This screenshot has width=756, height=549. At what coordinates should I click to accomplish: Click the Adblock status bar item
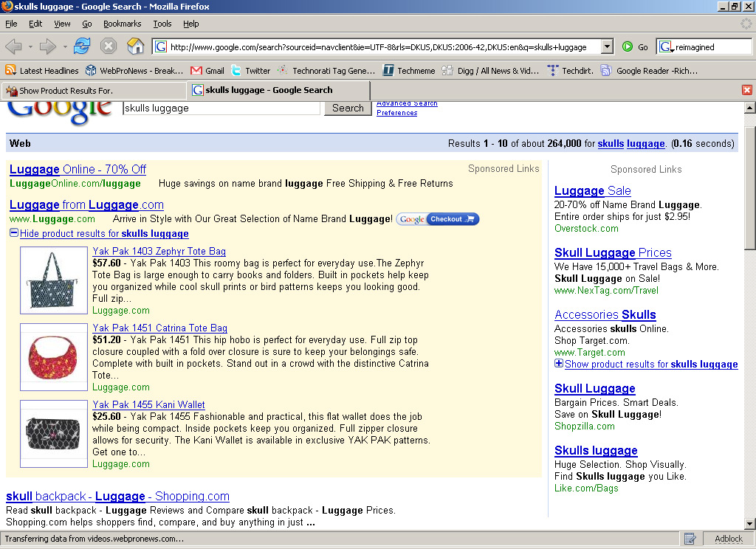[728, 539]
